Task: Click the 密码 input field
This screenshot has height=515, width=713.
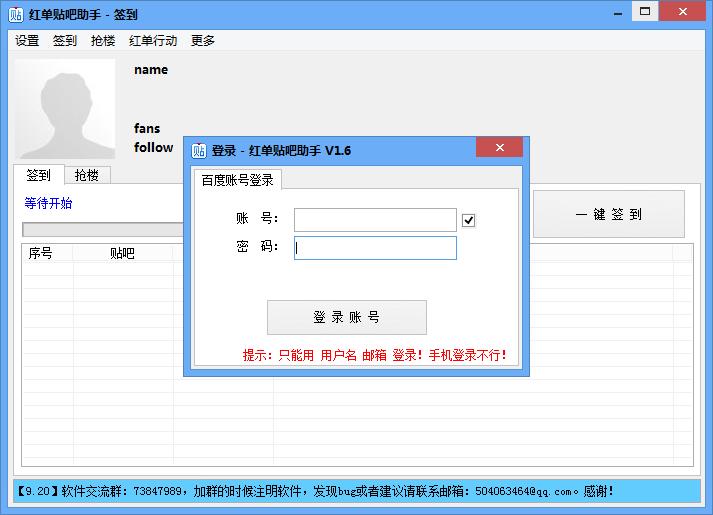Action: (375, 248)
